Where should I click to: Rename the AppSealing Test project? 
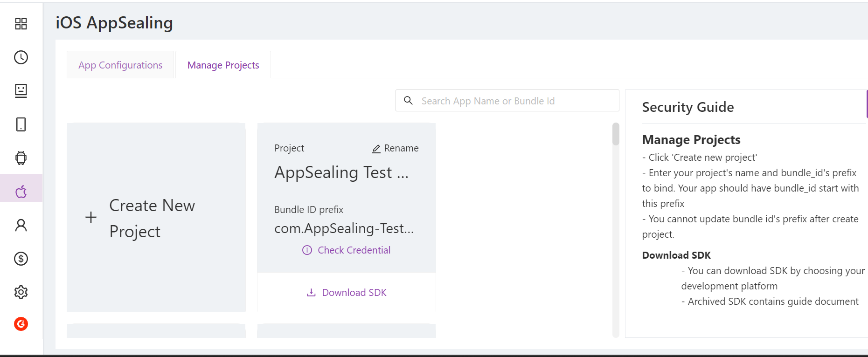[x=395, y=148]
